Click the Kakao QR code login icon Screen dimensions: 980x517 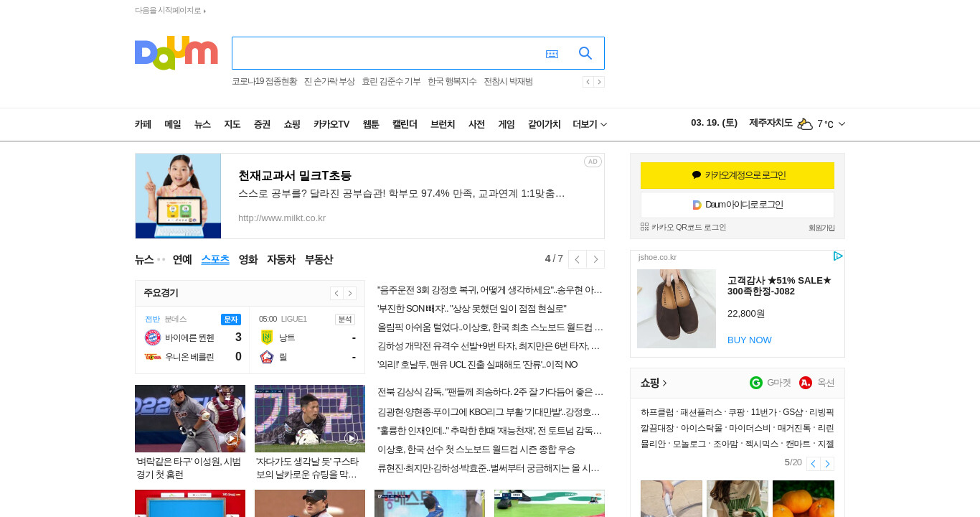pos(644,227)
